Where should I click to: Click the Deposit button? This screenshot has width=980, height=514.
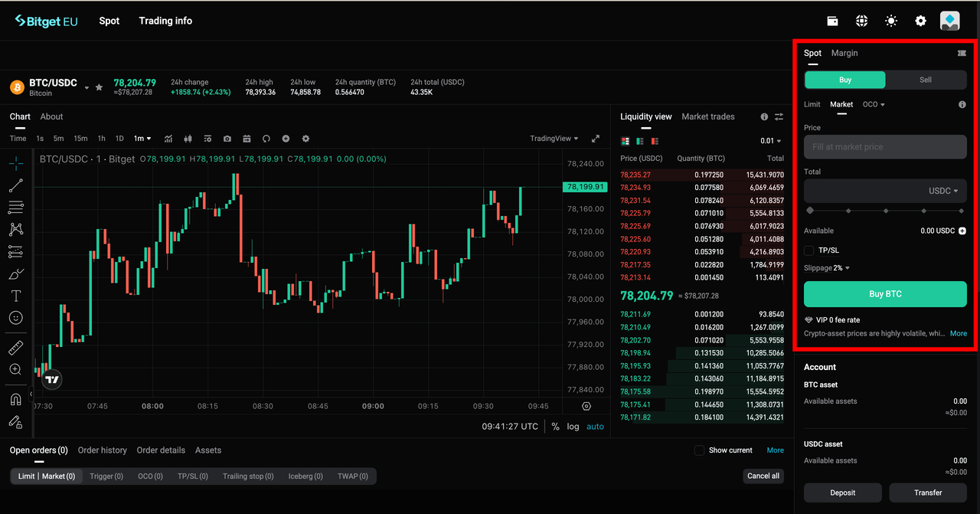point(843,493)
